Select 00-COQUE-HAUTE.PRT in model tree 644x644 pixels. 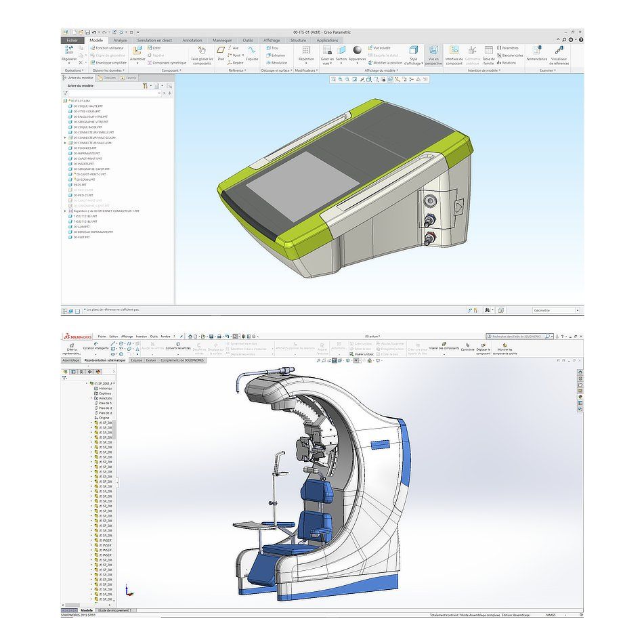(85, 106)
